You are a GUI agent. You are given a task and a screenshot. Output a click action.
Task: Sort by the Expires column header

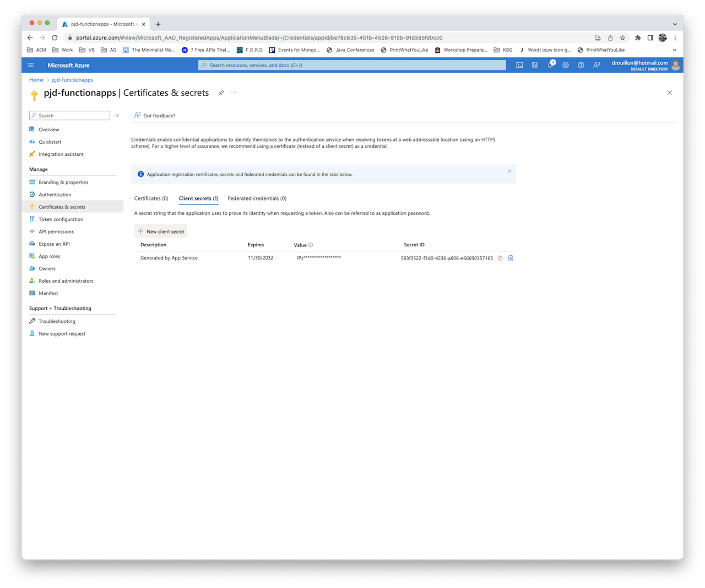[256, 245]
